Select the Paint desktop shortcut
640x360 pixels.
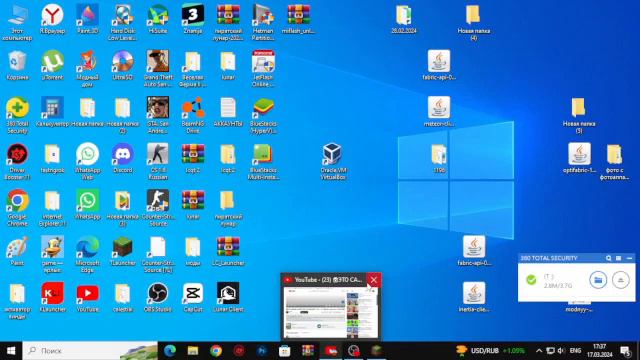(x=17, y=253)
